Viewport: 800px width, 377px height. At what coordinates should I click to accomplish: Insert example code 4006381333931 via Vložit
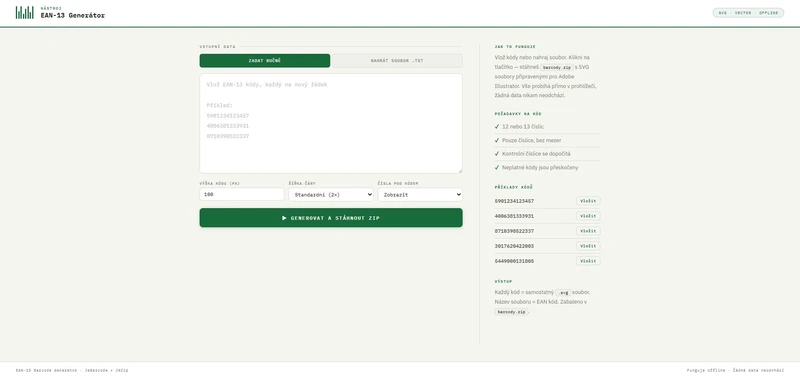coord(588,216)
